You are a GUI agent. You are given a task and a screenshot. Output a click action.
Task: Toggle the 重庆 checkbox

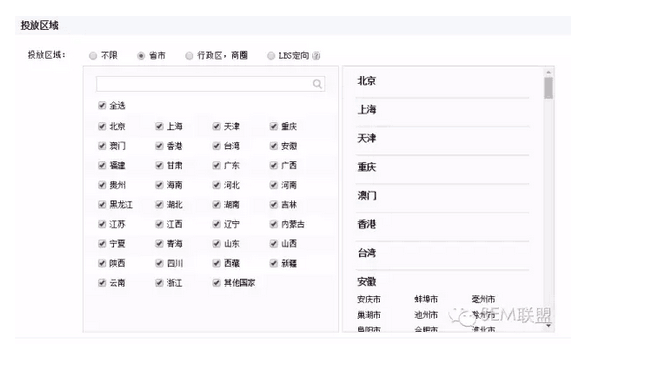click(274, 126)
